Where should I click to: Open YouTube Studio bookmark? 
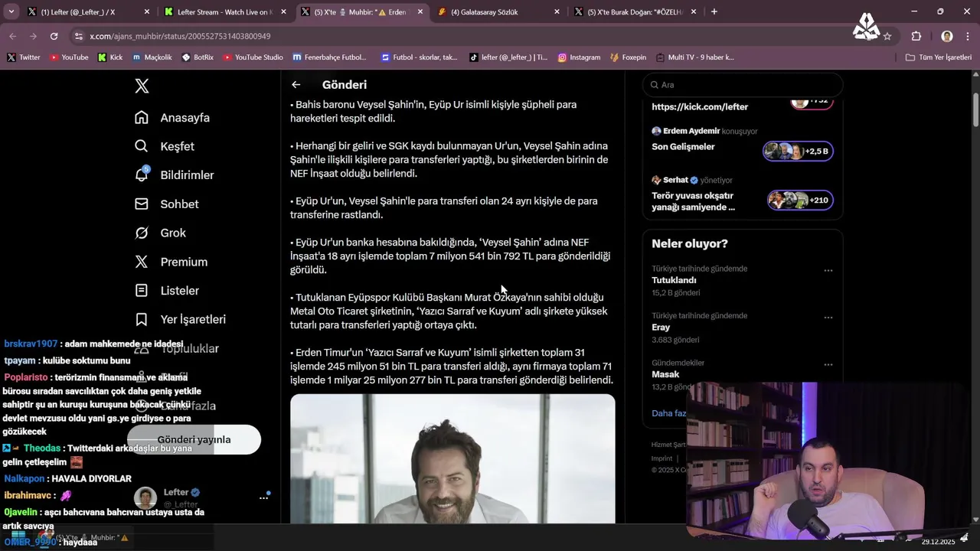pos(253,57)
